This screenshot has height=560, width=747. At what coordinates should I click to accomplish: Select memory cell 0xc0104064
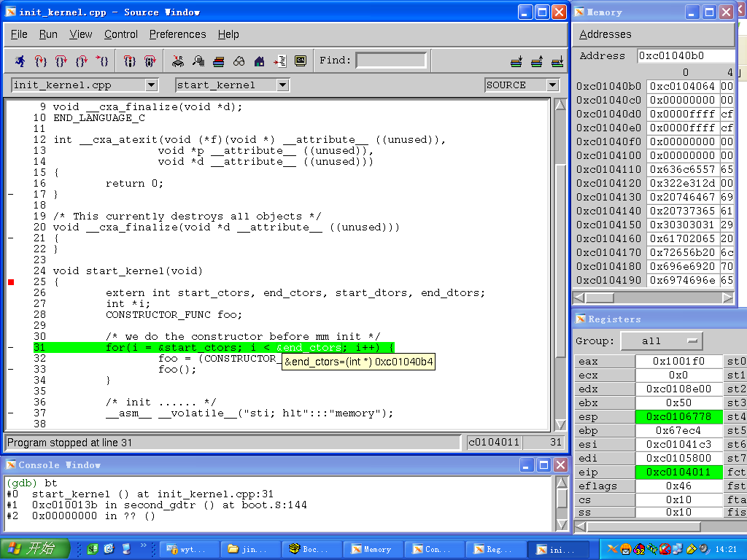683,86
